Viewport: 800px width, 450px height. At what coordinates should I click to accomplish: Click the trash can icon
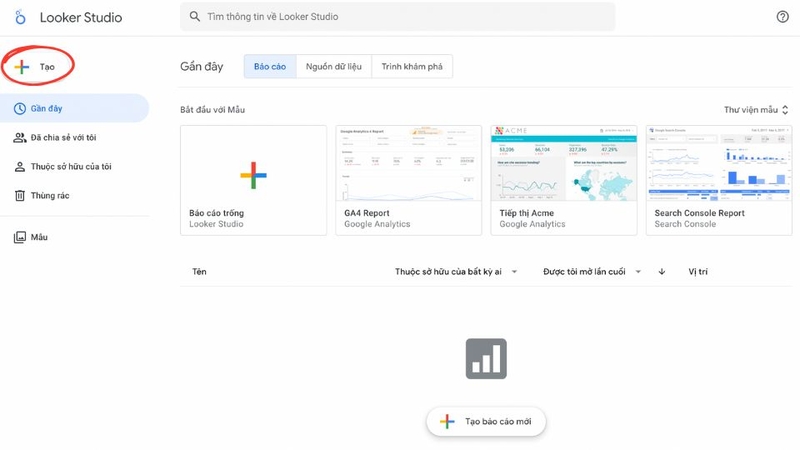click(19, 195)
